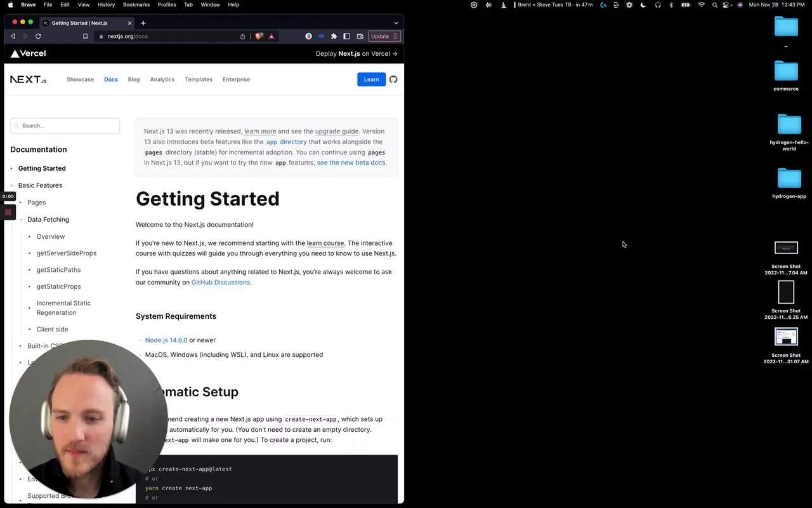Open the GitHub icon next to Learn
The width and height of the screenshot is (812, 508).
393,79
